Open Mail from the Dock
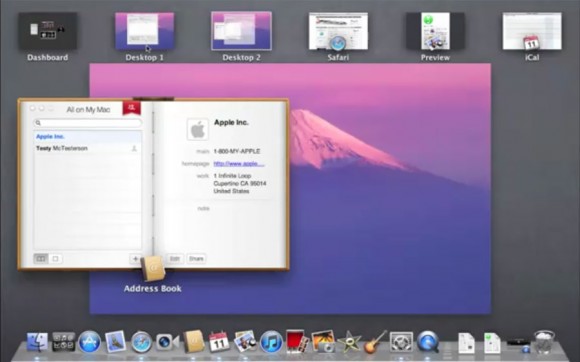 click(x=116, y=341)
